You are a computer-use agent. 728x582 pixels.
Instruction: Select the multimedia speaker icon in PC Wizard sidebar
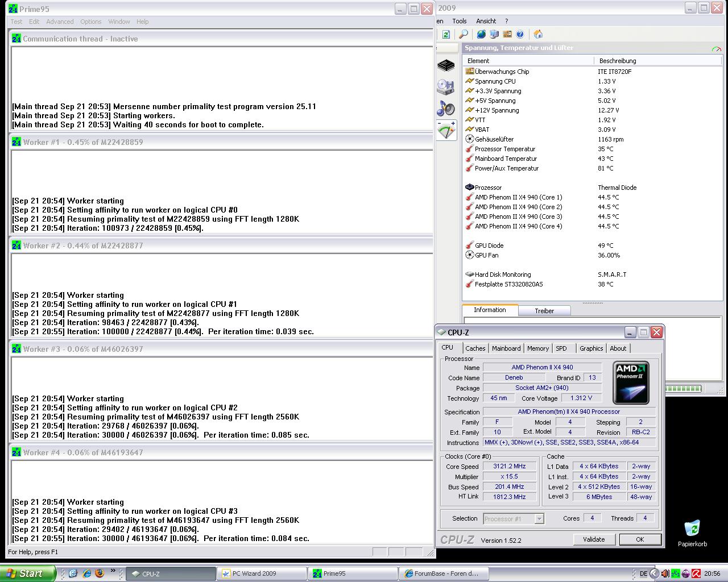point(446,108)
